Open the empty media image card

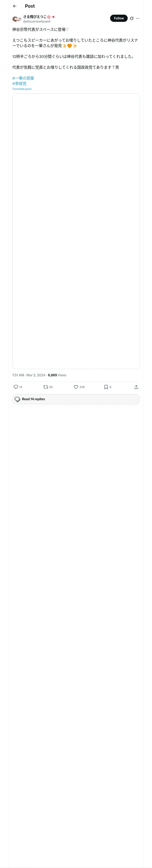[76, 231]
